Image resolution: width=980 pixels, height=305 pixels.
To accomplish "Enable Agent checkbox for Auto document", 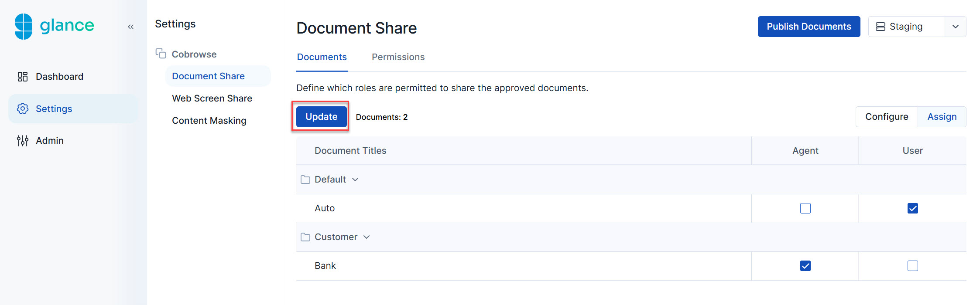I will pos(805,208).
